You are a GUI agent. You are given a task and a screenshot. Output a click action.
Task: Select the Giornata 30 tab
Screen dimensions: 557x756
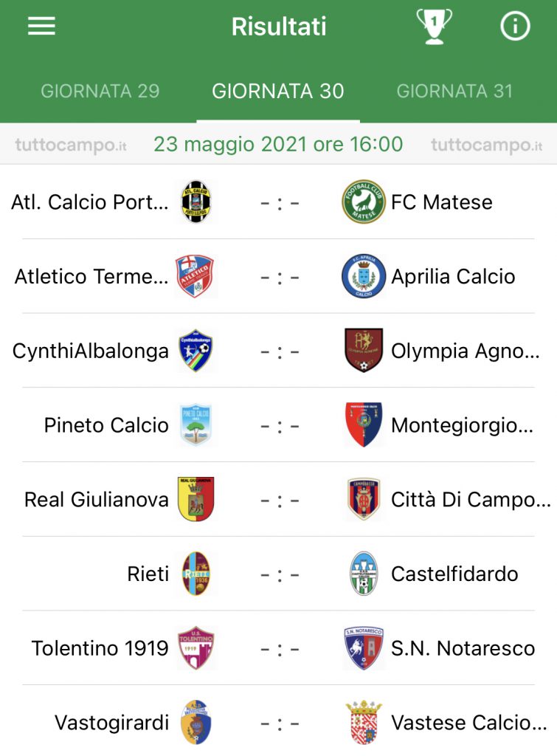click(x=278, y=91)
